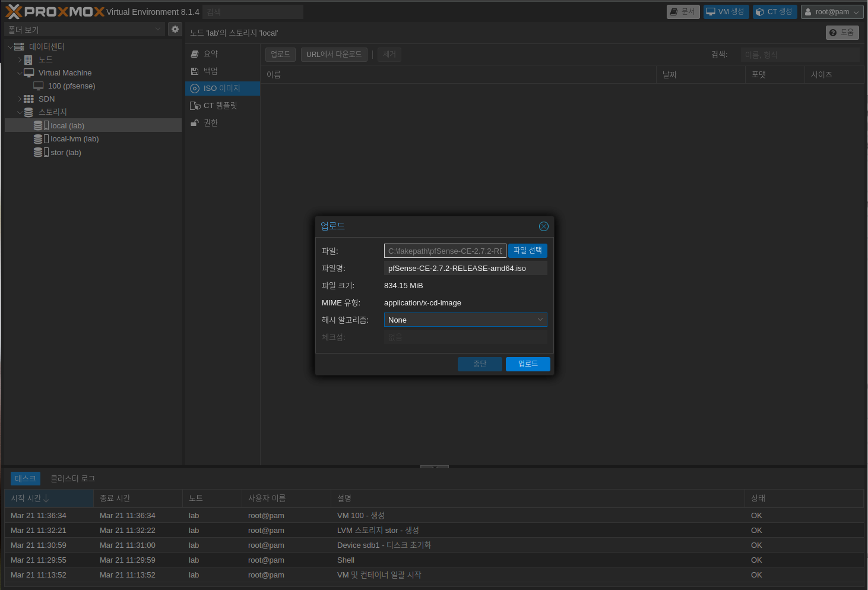The height and width of the screenshot is (590, 868).
Task: Click the start time sort arrow
Action: 46,498
